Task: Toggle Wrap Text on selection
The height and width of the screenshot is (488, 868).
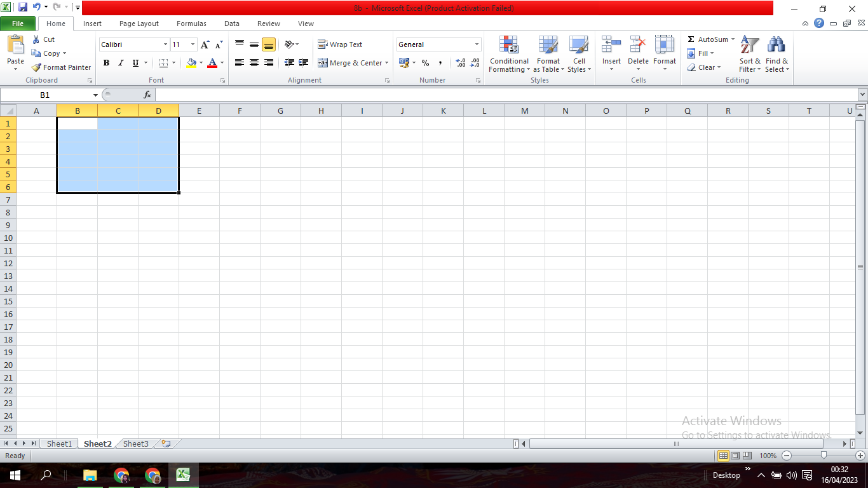Action: pos(340,44)
